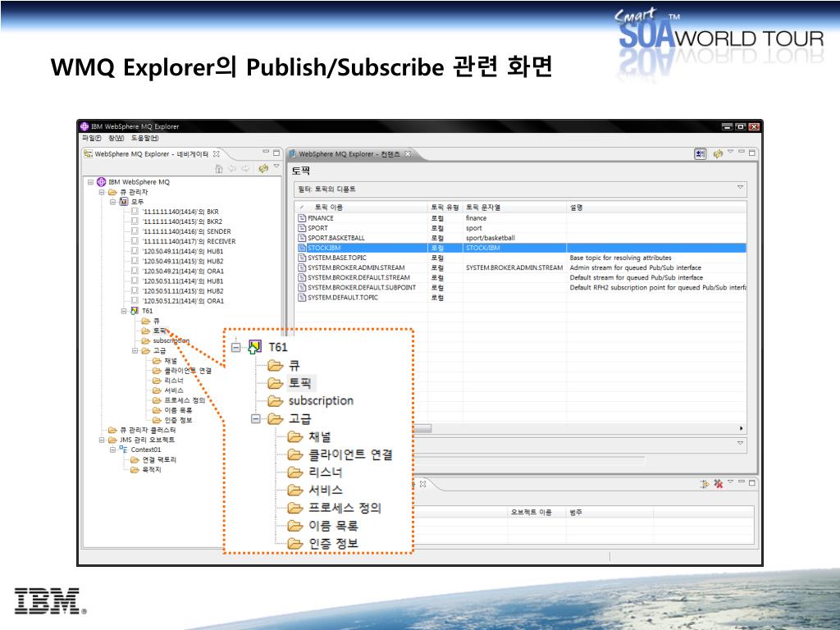The image size is (840, 630).
Task: Click the SYSTEM.BASE.TOPIC row icon
Action: (x=302, y=258)
